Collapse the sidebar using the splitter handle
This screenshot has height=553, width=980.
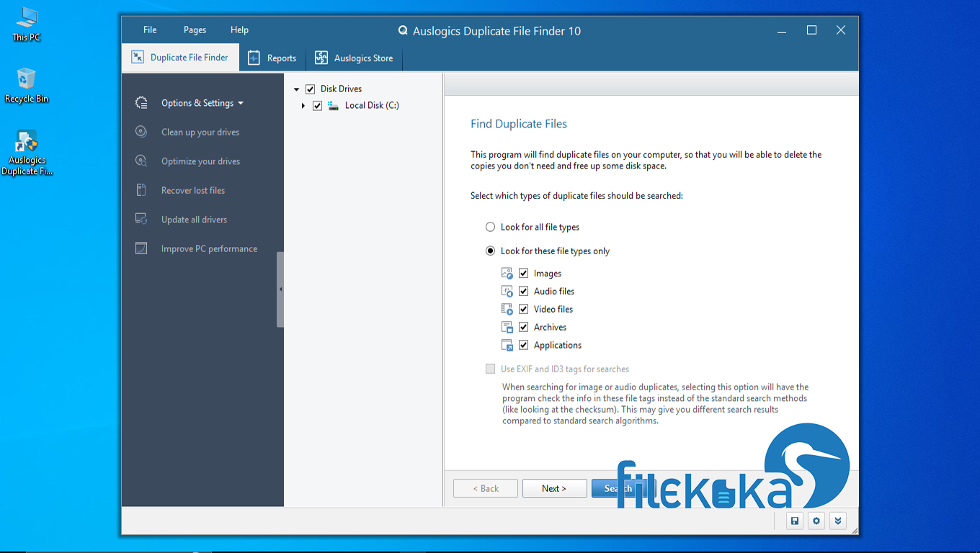280,289
